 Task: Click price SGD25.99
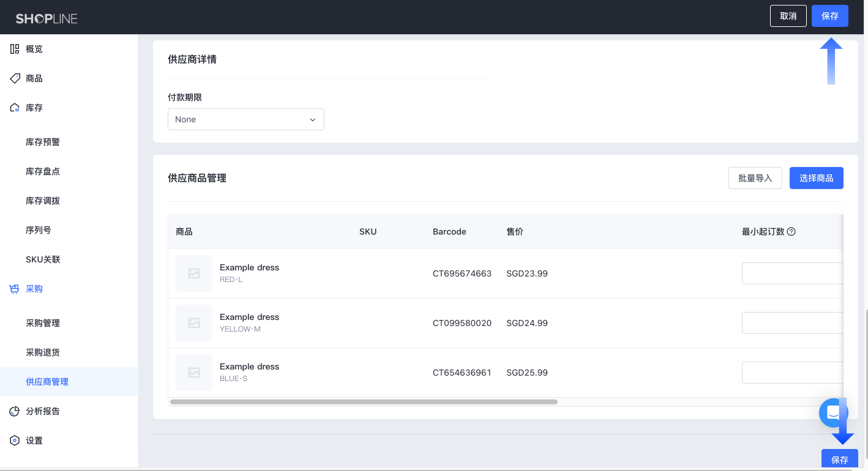pyautogui.click(x=527, y=373)
